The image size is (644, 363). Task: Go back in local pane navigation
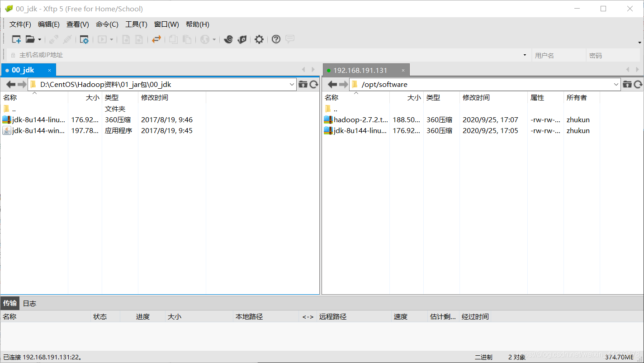[x=11, y=84]
